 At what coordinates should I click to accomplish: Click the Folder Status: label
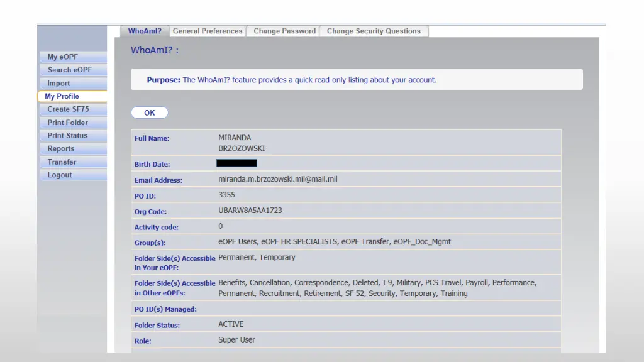click(x=157, y=326)
